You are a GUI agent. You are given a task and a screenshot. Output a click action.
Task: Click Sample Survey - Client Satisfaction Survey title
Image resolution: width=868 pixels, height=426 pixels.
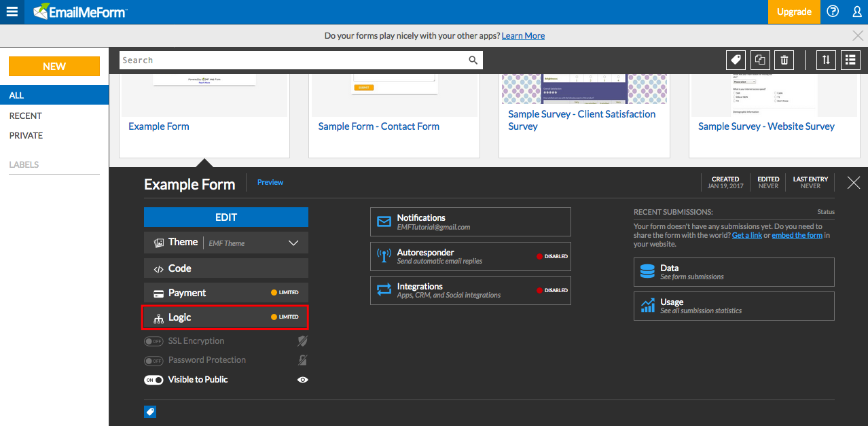pos(582,120)
